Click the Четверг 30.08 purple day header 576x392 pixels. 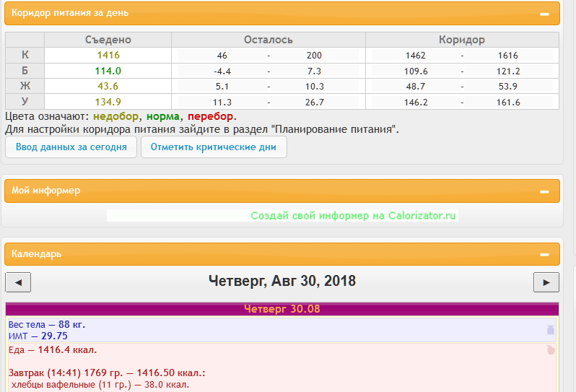282,309
